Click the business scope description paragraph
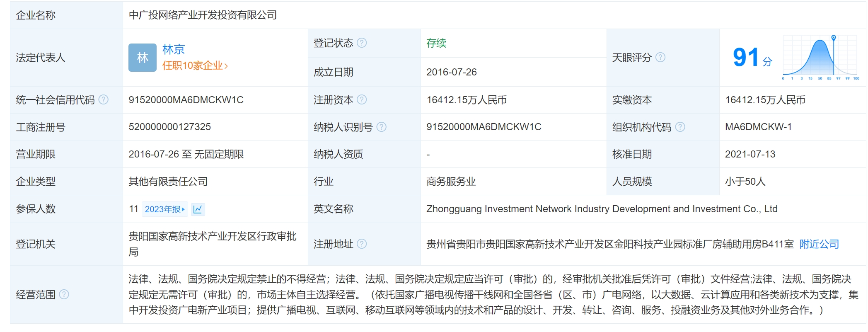 (x=493, y=295)
